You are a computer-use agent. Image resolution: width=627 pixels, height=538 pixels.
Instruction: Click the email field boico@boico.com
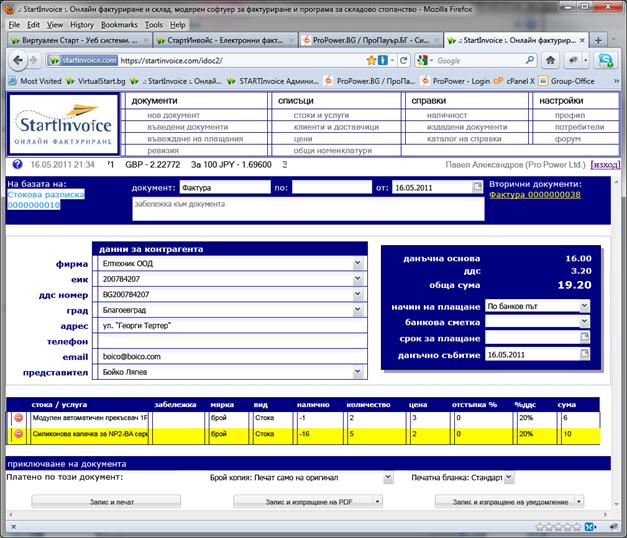(x=232, y=356)
